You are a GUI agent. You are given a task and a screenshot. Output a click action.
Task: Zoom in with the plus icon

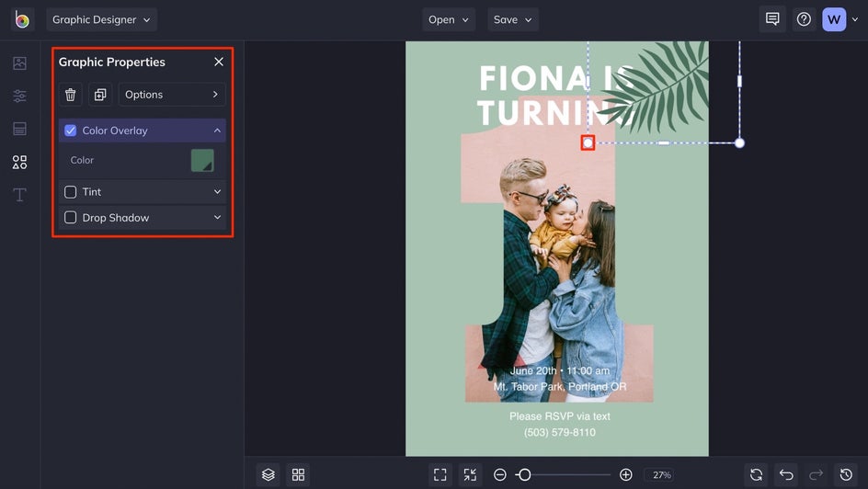(626, 474)
